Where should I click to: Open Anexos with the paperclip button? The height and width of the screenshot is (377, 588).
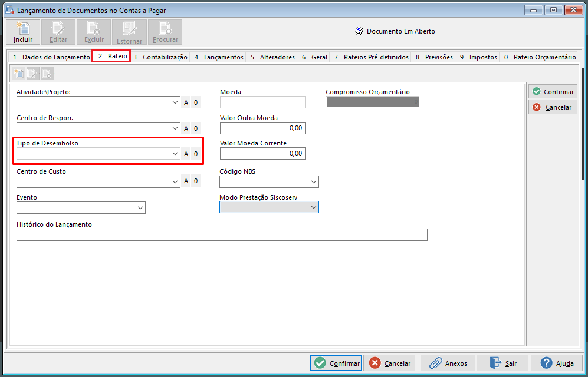[x=448, y=363]
